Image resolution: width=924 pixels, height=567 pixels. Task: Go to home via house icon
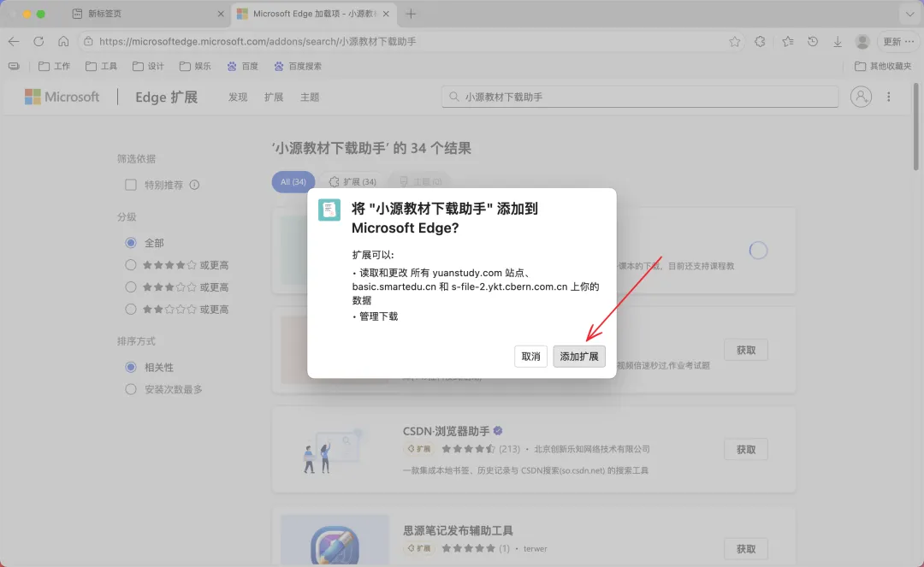(63, 41)
